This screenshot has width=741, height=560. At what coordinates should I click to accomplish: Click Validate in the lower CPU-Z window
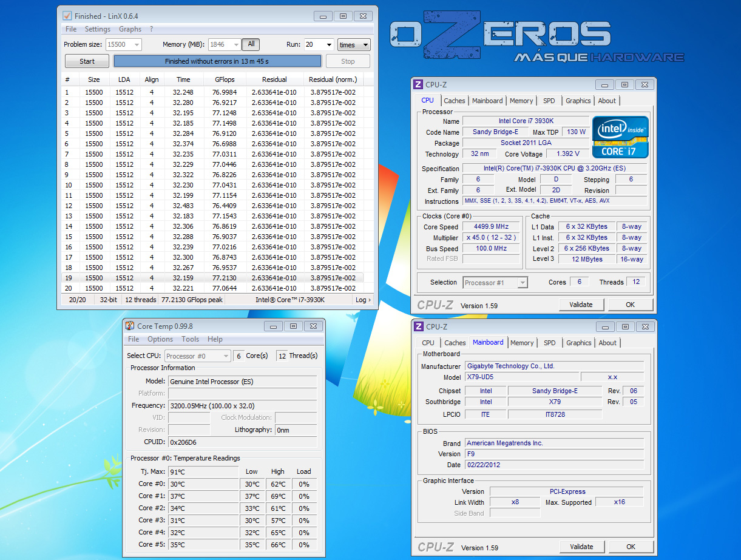pos(581,547)
